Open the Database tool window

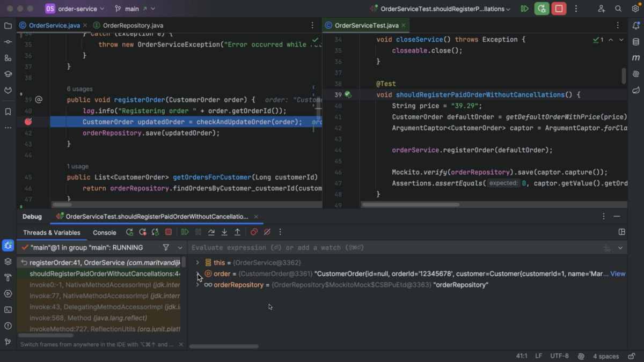tap(636, 42)
